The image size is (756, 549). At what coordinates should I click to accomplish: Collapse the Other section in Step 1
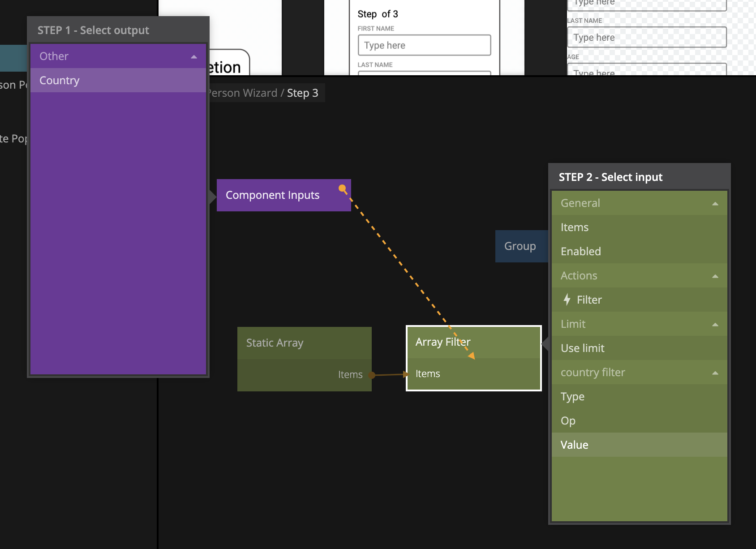pyautogui.click(x=194, y=56)
